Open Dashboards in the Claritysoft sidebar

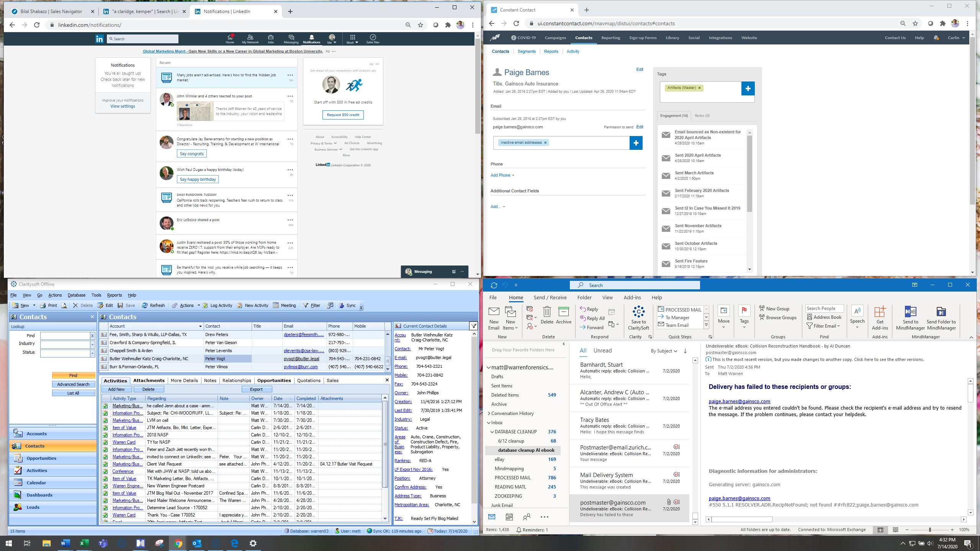click(x=53, y=495)
